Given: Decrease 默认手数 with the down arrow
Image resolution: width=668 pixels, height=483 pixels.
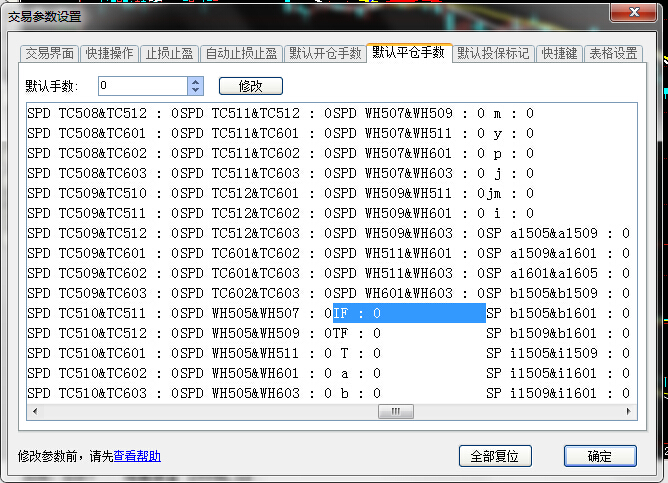Looking at the screenshot, I should tap(195, 91).
